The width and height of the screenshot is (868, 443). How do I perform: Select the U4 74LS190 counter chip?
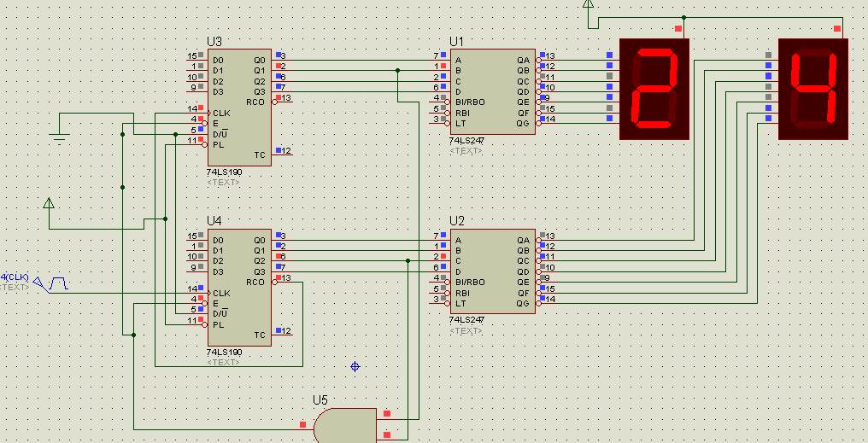click(x=240, y=288)
